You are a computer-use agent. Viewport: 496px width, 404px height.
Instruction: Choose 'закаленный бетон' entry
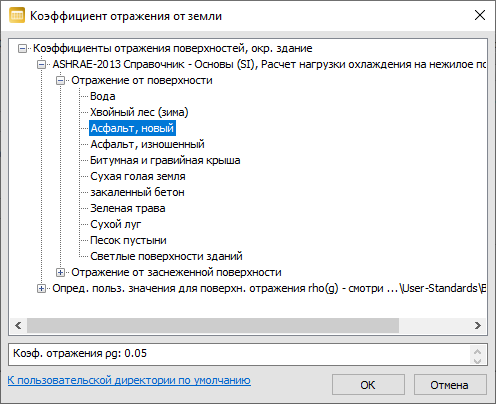(x=137, y=192)
